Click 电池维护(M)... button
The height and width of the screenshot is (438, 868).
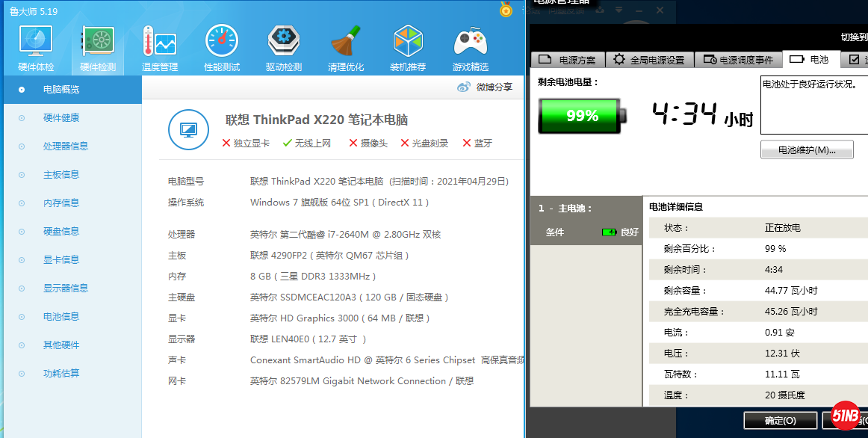[807, 149]
